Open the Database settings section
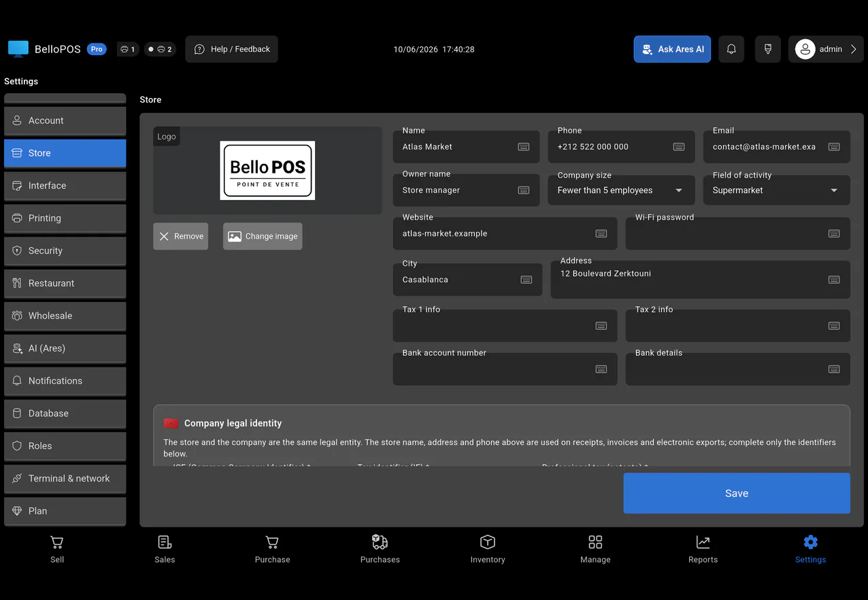This screenshot has width=868, height=600. tap(65, 414)
